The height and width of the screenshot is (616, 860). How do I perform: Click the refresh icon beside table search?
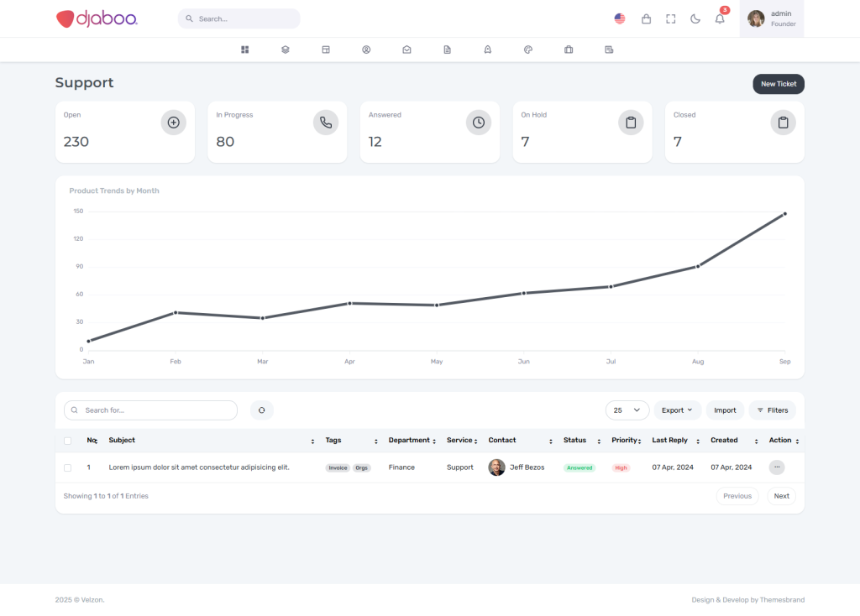click(261, 410)
